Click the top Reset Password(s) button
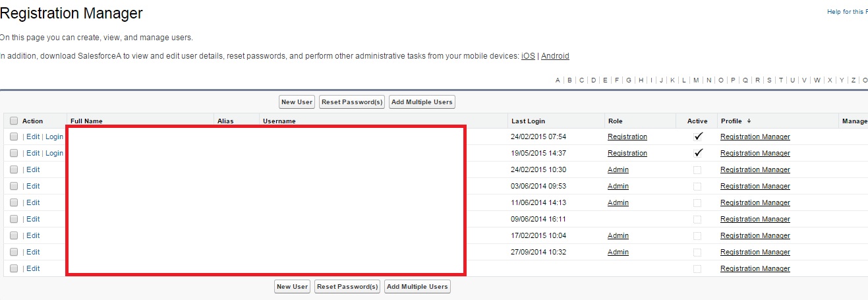Viewport: 868px width, 300px height. (351, 102)
